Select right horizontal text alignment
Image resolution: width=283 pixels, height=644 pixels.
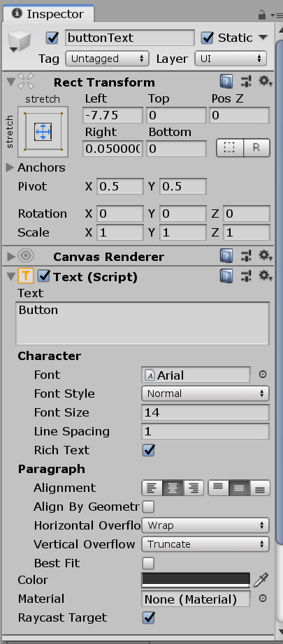coord(194,488)
